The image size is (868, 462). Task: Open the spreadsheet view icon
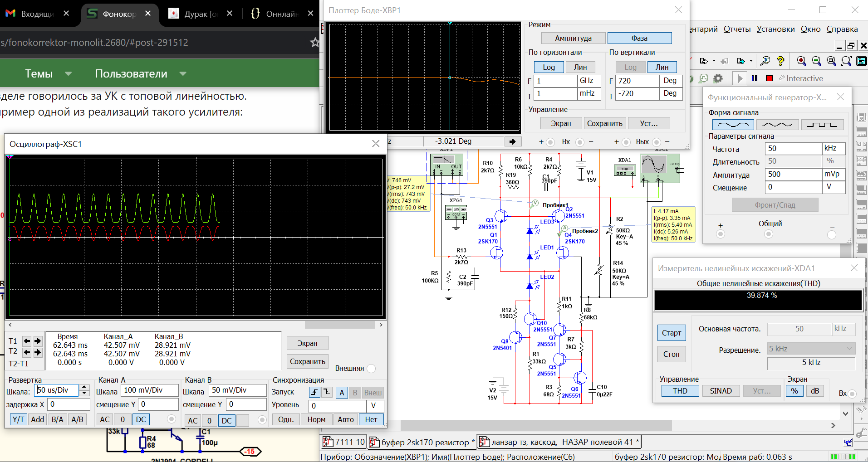861,61
